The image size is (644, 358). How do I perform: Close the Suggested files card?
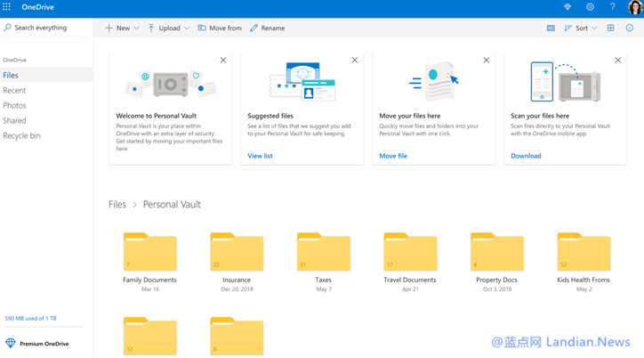coord(355,60)
